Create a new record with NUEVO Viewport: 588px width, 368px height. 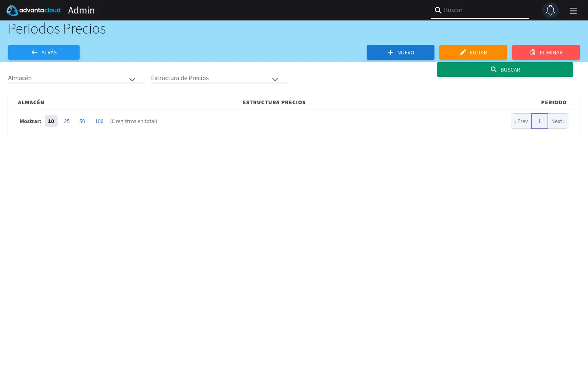(x=401, y=52)
